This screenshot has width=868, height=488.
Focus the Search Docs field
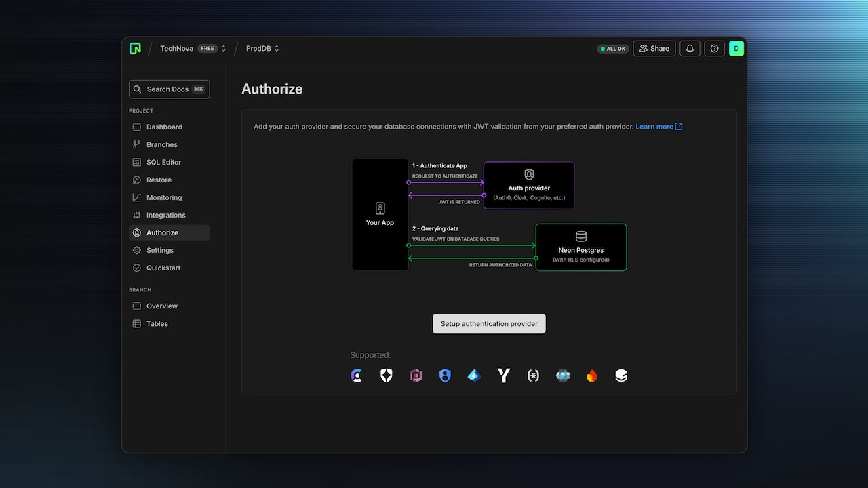coord(170,89)
